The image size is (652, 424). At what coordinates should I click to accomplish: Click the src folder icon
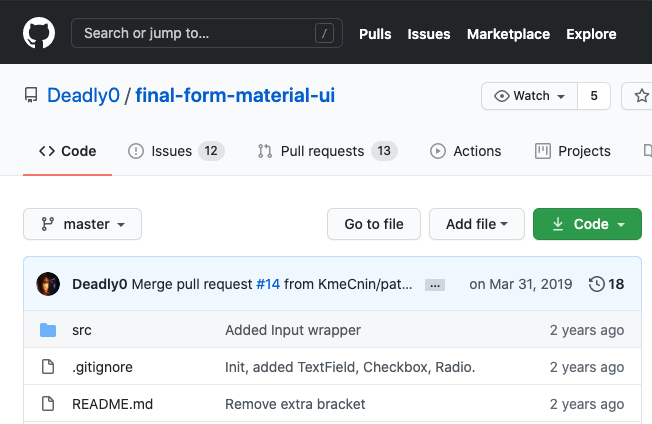[x=48, y=330]
